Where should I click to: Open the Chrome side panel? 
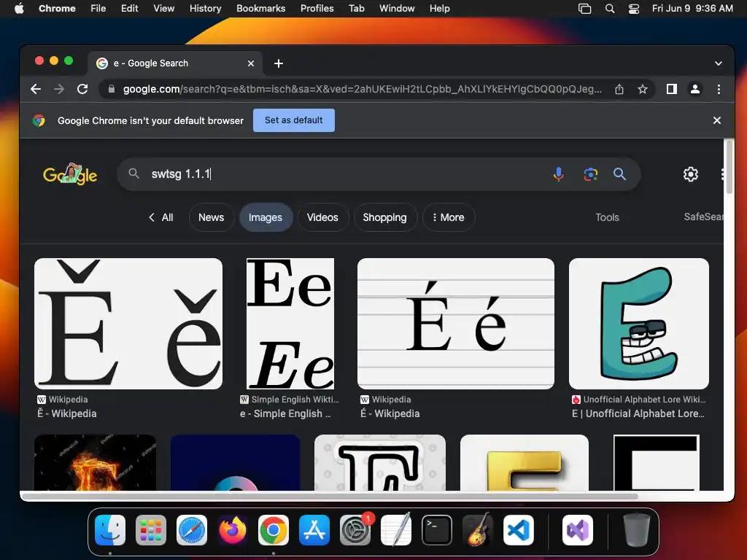(672, 89)
